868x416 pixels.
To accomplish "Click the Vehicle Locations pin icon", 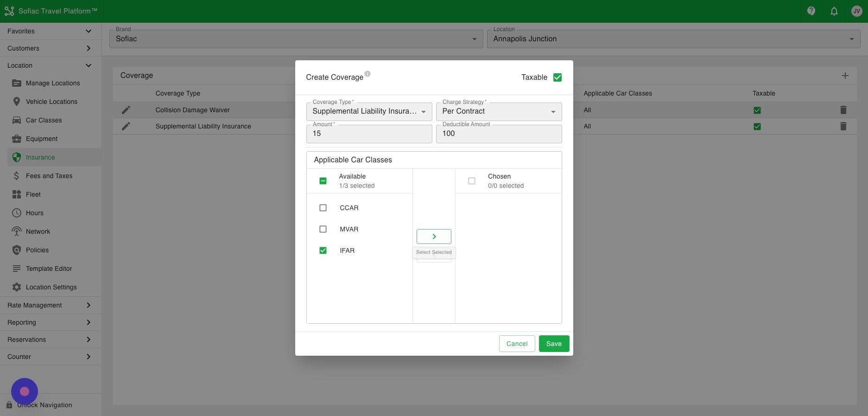I will pos(17,102).
